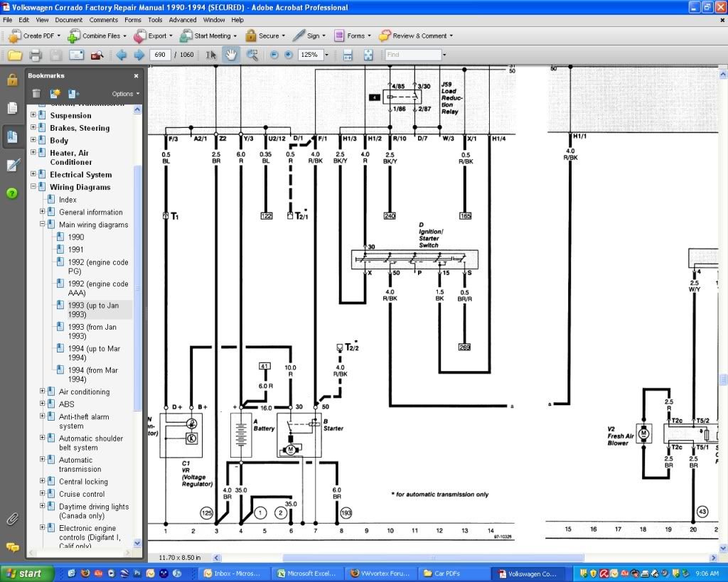Open the Document menu
728x582 pixels.
point(69,20)
